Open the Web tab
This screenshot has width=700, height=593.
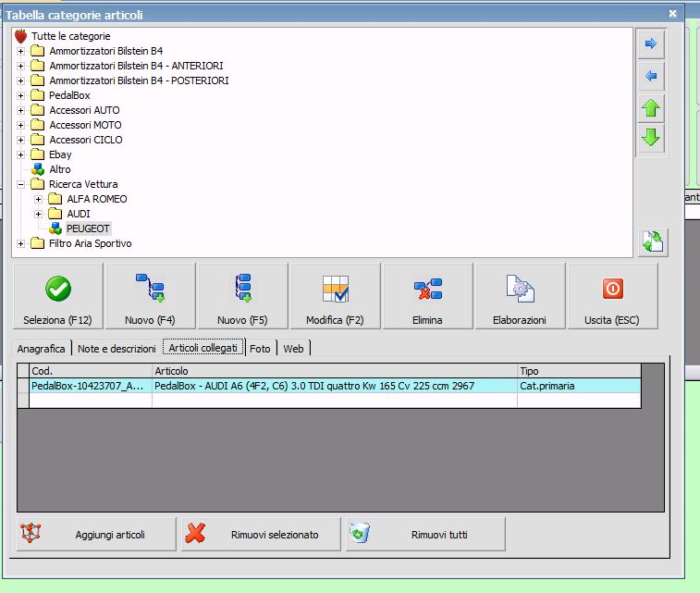[293, 348]
